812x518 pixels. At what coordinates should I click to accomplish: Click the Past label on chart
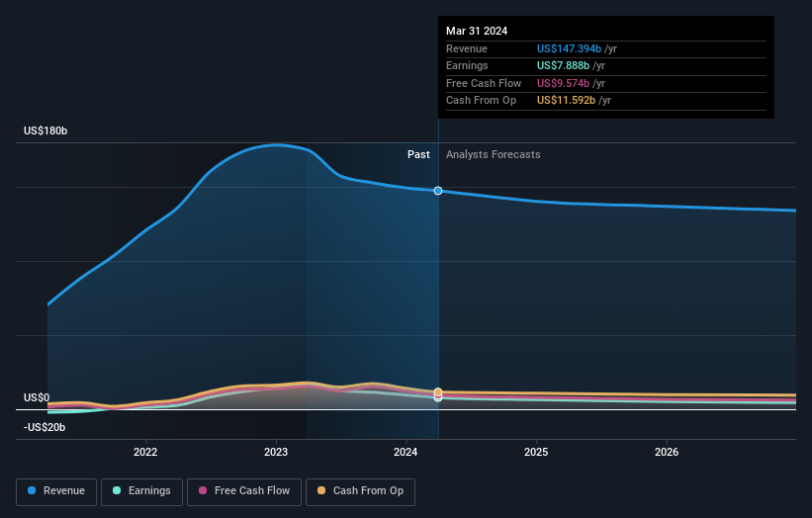pyautogui.click(x=418, y=155)
